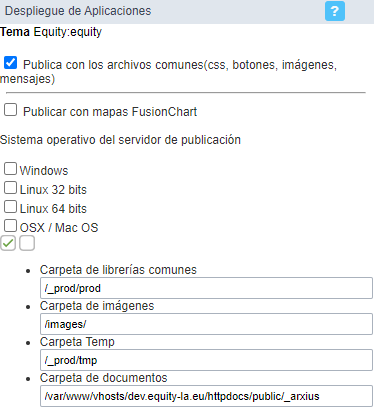Image resolution: width=374 pixels, height=409 pixels.
Task: Click the /_prod/tmp Temp folder field
Action: [x=206, y=360]
